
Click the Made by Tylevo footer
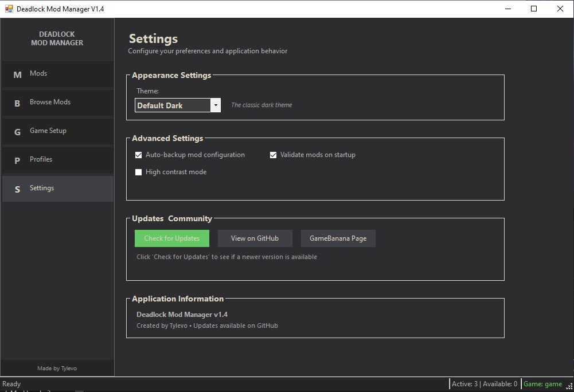point(57,368)
